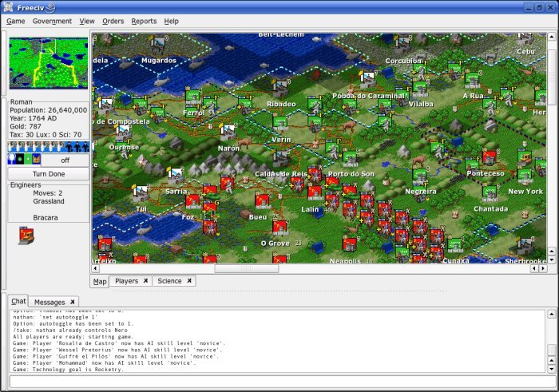Open the Reports menu

pos(144,21)
